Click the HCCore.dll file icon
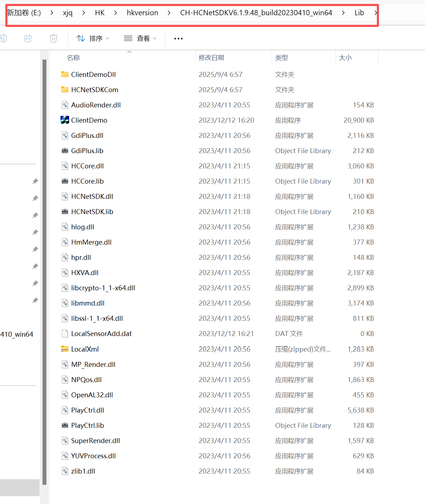425x504 pixels. [65, 166]
